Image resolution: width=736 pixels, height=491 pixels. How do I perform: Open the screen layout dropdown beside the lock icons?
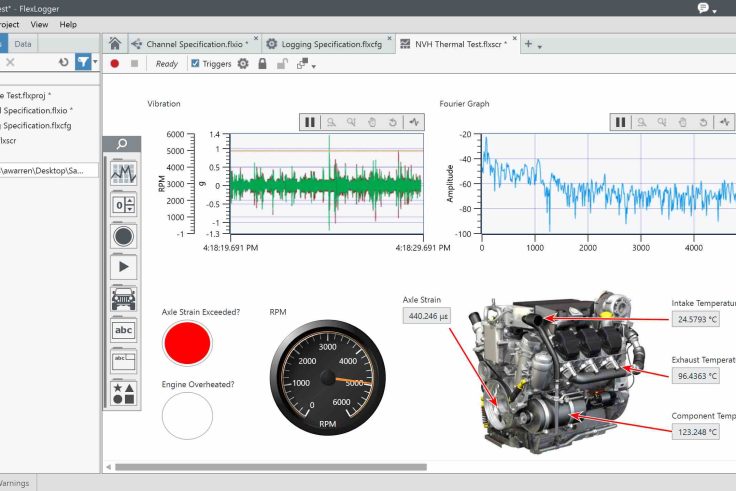[x=306, y=64]
